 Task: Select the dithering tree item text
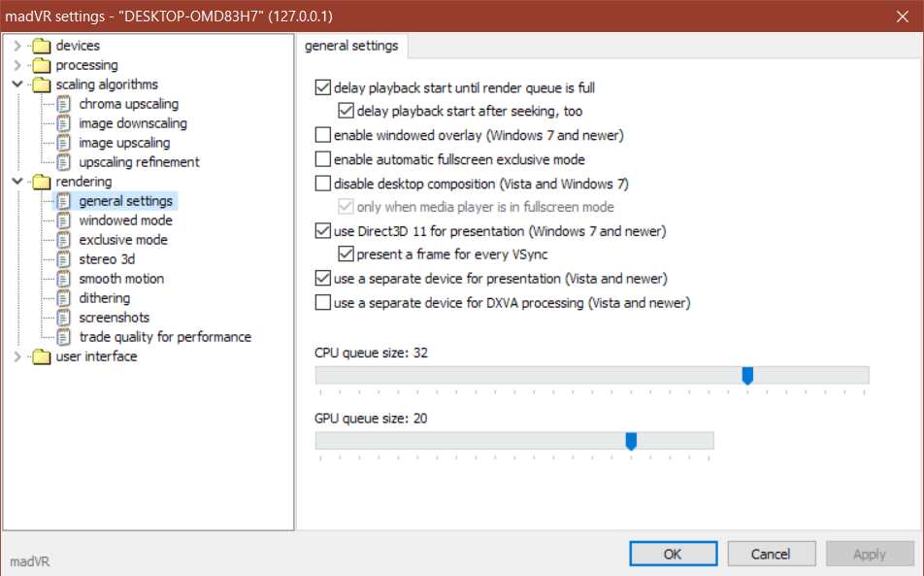tap(105, 298)
